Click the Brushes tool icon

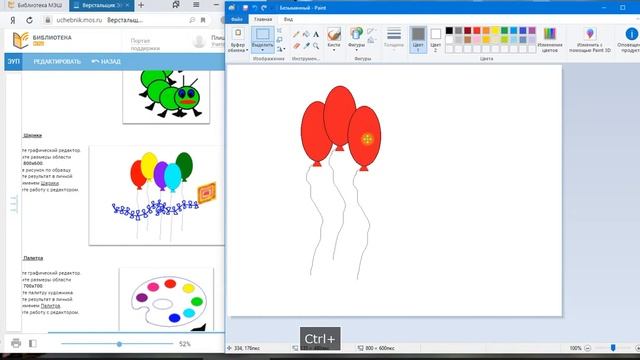tap(334, 34)
